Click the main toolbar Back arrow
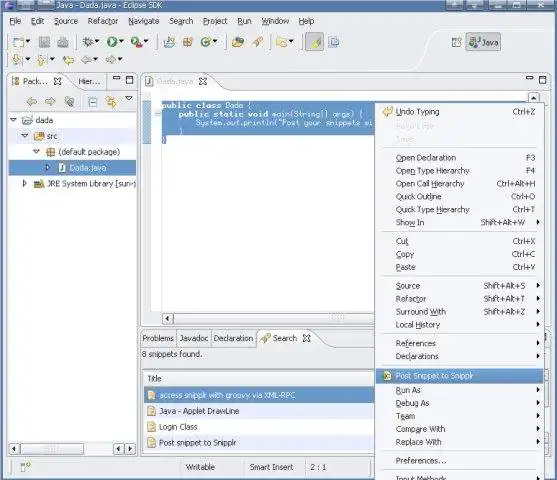This screenshot has height=480, width=557. (86, 59)
